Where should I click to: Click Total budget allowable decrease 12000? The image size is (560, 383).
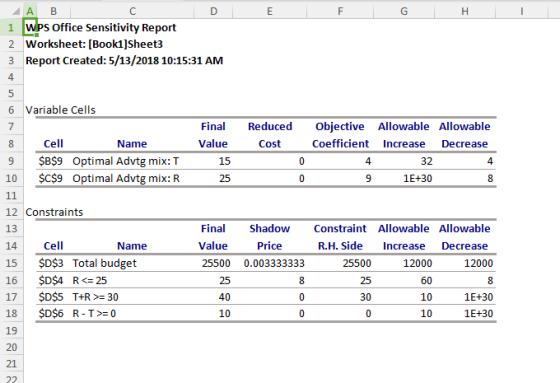pos(479,263)
